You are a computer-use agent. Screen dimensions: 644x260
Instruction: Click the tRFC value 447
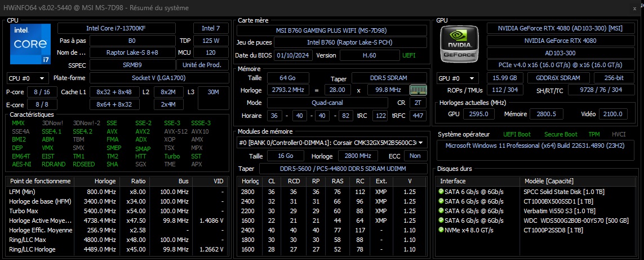418,116
